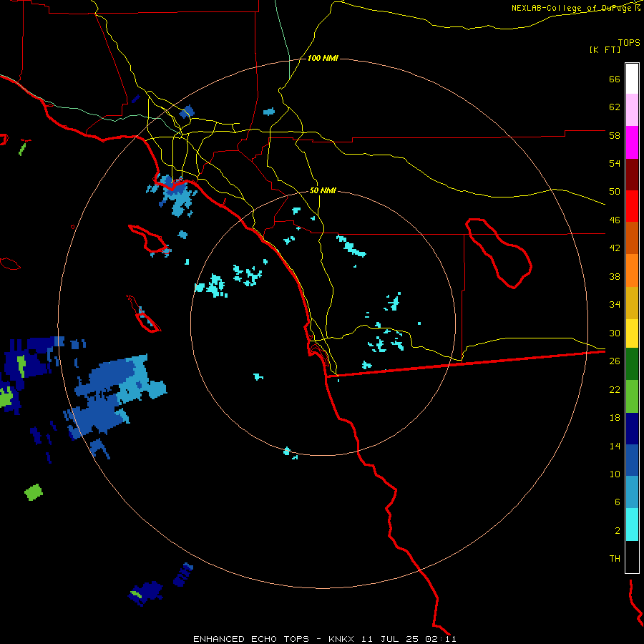Click the "100 NMI" range ring label
Image resolution: width=644 pixels, height=644 pixels.
coord(323,59)
